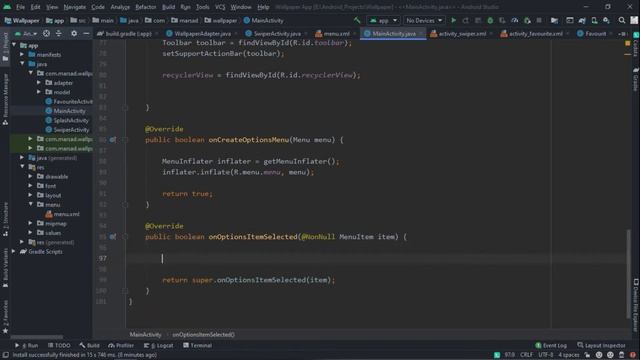Toggle the read-only lock icon in status bar
The width and height of the screenshot is (640, 360).
(587, 355)
